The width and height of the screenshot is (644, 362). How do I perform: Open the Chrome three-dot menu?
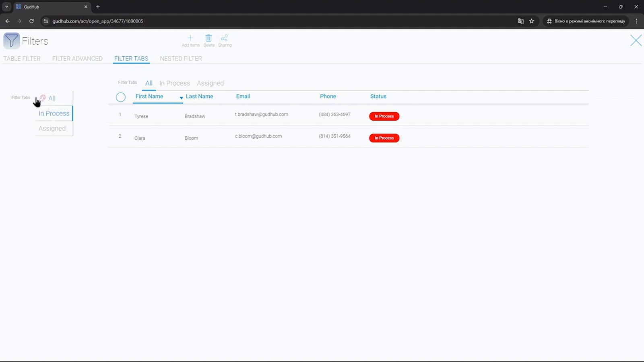[x=636, y=21]
